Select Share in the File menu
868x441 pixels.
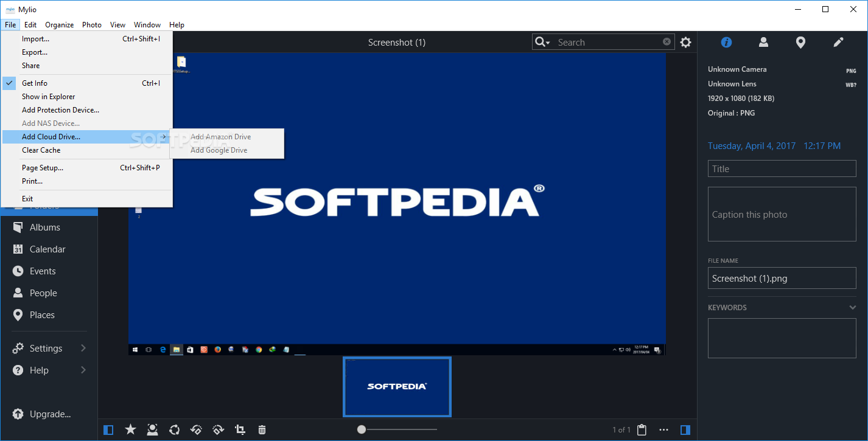[x=87, y=66]
